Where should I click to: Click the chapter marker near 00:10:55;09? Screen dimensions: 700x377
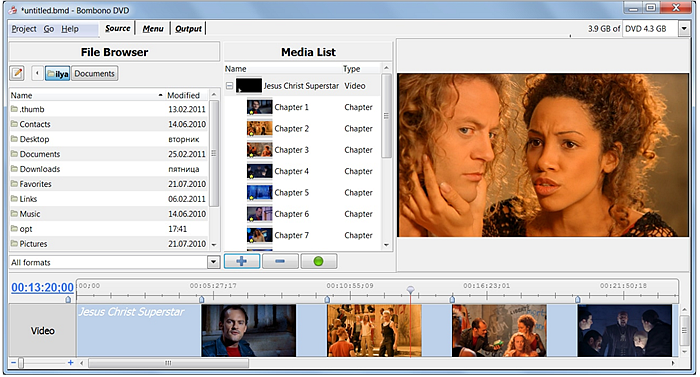(x=327, y=299)
